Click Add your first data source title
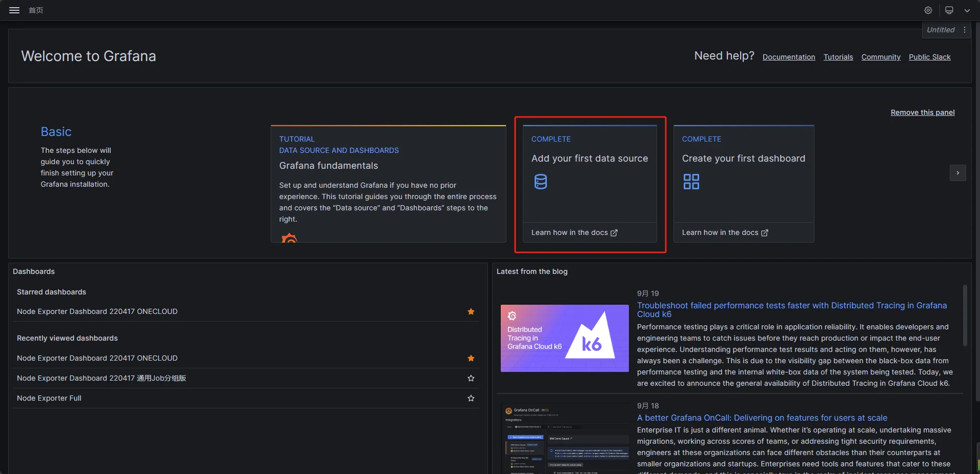 (589, 159)
